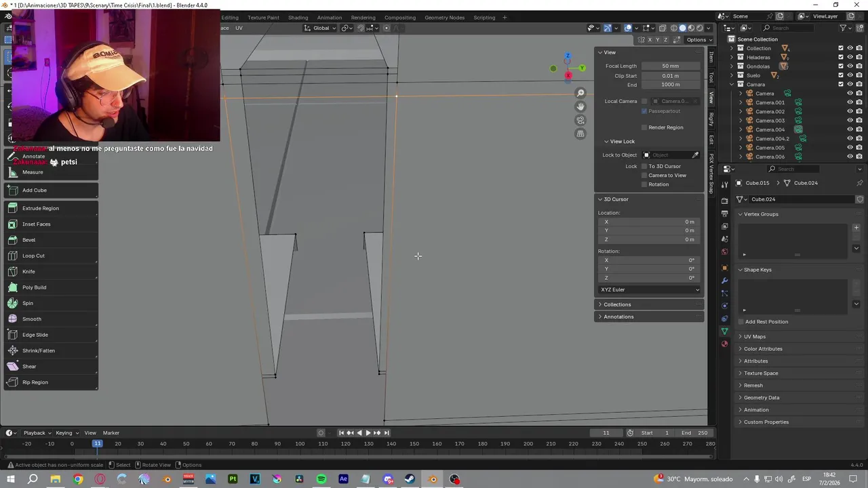868x488 pixels.
Task: Open After Effects from the taskbar
Action: [343, 479]
